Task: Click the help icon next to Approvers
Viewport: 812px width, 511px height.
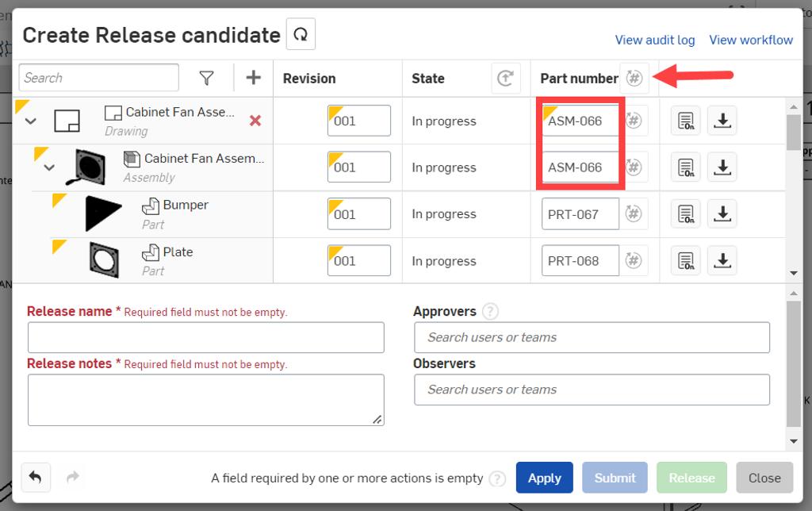Action: (x=489, y=311)
